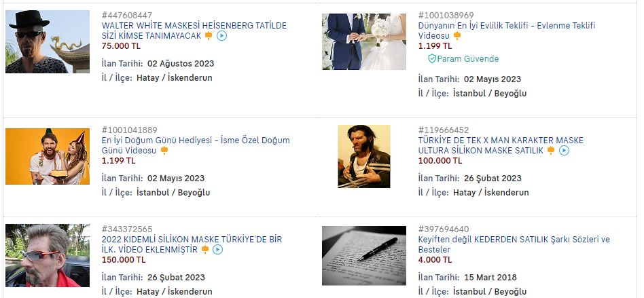Click Heisenberg hat and sunglasses thumbnail
Screen dimensions: 644x298
click(48, 41)
